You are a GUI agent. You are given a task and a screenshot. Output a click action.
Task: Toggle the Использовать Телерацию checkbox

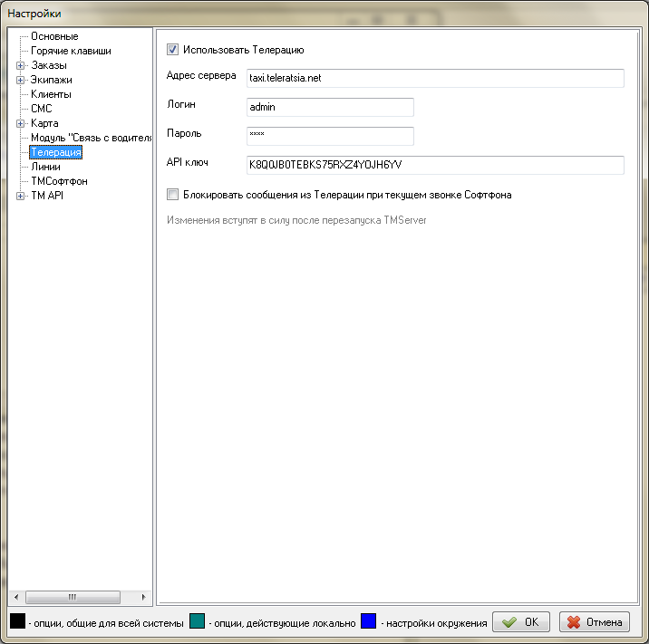(x=172, y=50)
